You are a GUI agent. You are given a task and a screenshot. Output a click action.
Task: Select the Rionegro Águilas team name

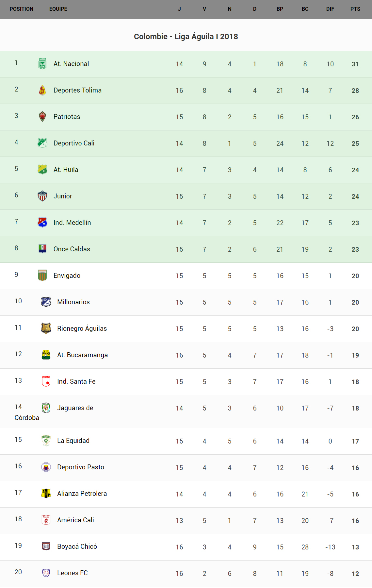[x=82, y=328]
